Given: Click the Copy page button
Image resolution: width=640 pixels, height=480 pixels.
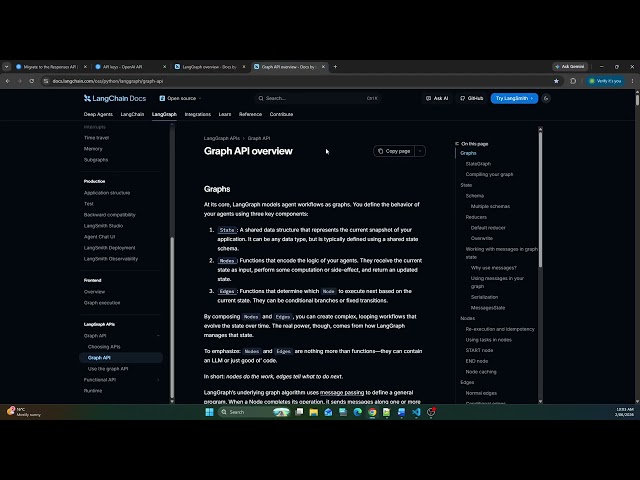Looking at the screenshot, I should pyautogui.click(x=394, y=151).
